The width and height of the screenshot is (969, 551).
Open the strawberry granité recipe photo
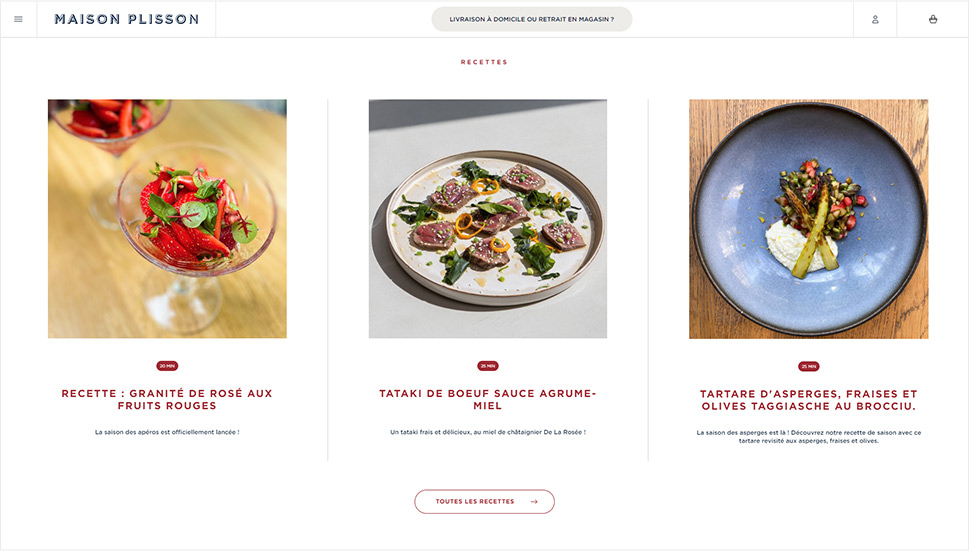[167, 218]
